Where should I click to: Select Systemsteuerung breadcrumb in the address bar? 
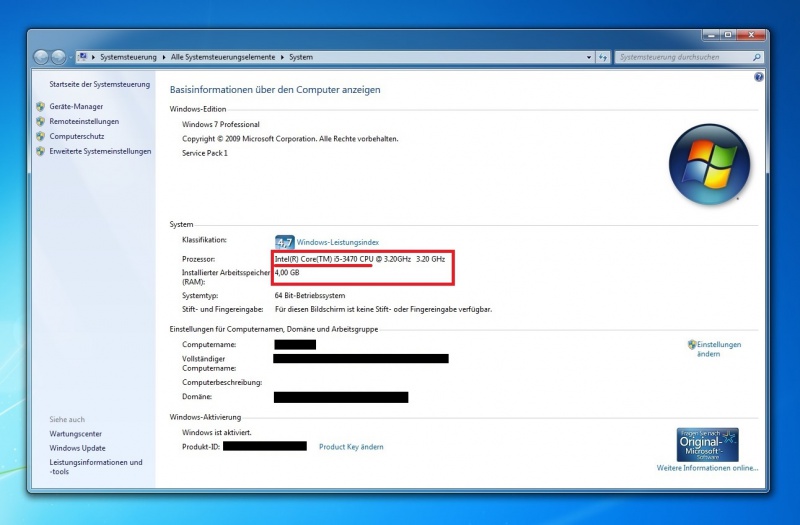click(x=128, y=57)
